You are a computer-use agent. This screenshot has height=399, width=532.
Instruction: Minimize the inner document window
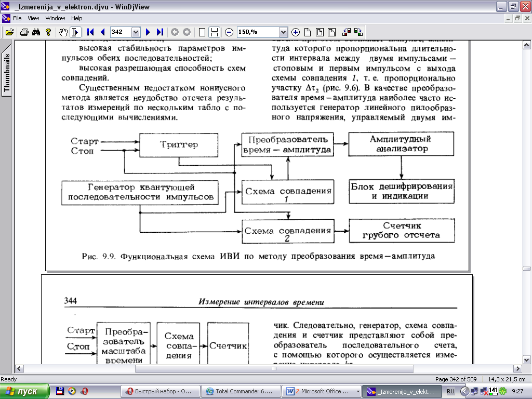(x=508, y=18)
